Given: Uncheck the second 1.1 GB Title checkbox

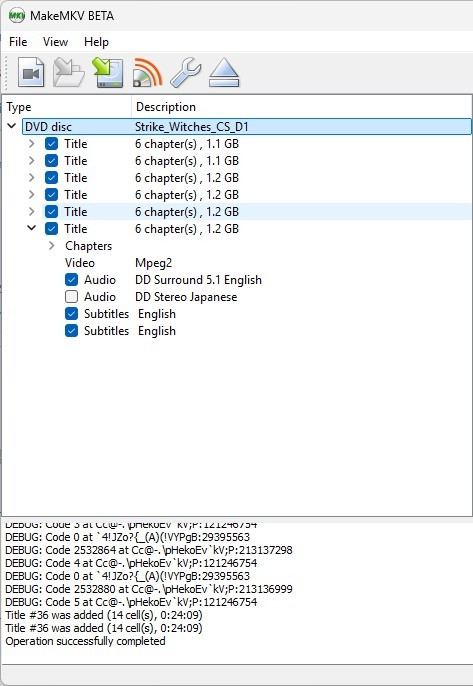Looking at the screenshot, I should [51, 161].
